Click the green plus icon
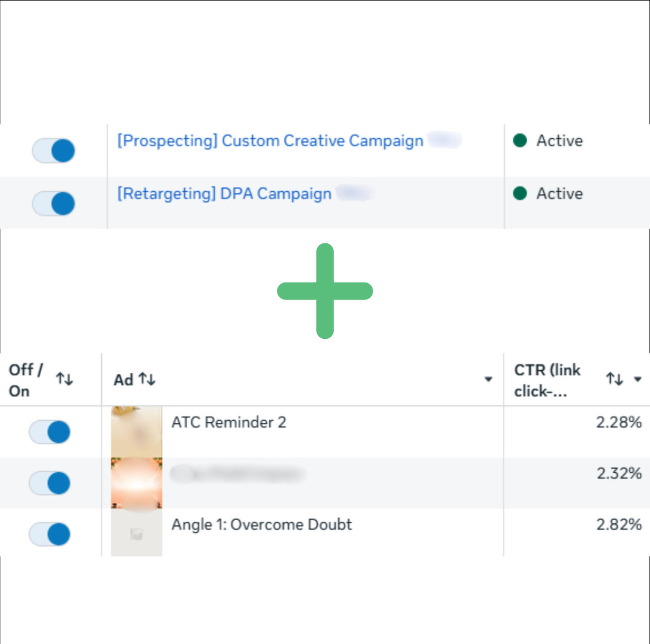This screenshot has height=644, width=650. 325,291
